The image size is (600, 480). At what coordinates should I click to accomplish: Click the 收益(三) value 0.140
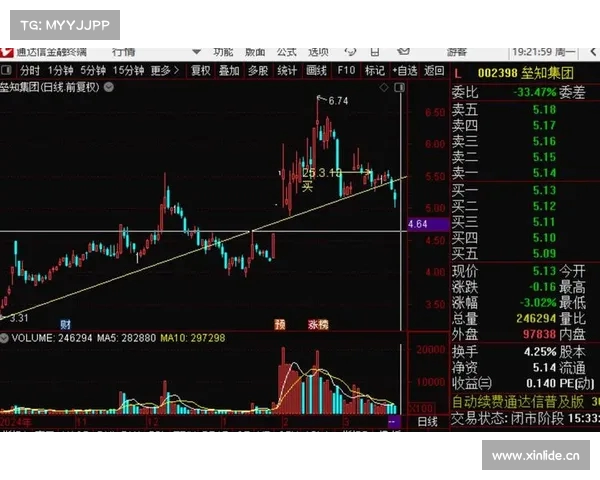[541, 383]
